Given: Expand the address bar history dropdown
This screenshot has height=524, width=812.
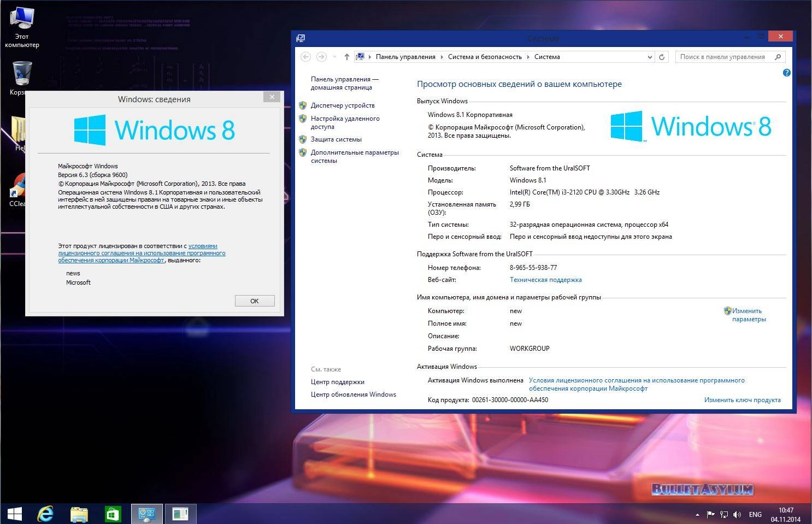Looking at the screenshot, I should click(x=650, y=57).
